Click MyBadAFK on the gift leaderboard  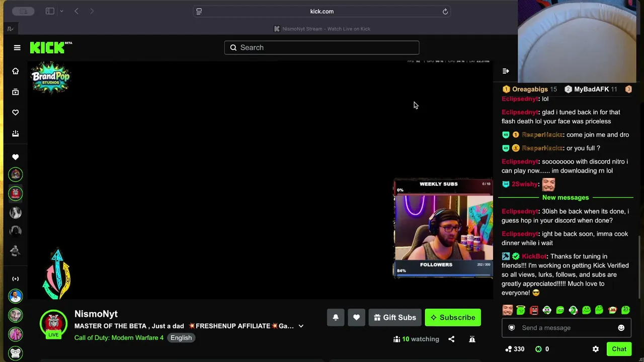pos(591,89)
